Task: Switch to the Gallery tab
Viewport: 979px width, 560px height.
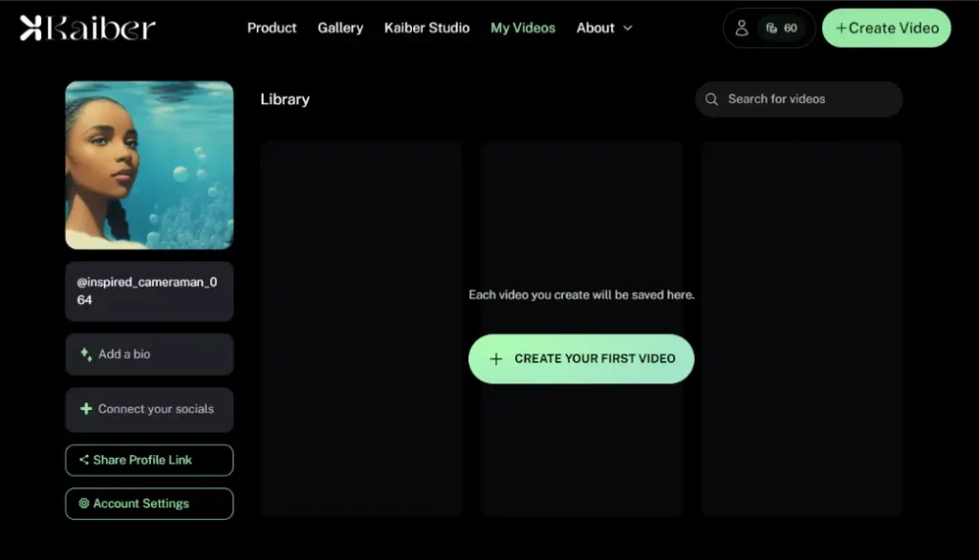Action: [x=340, y=28]
